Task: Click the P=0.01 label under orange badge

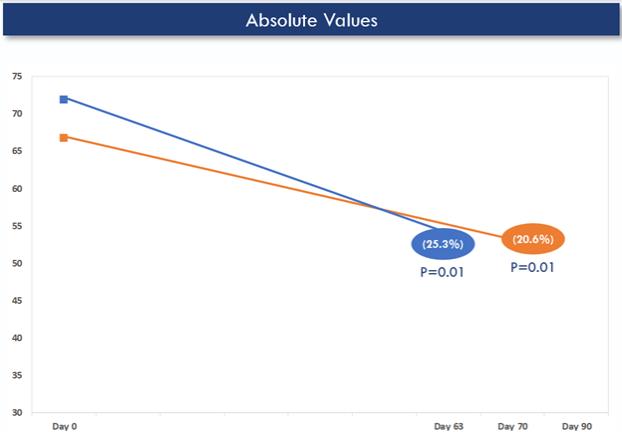Action: point(532,267)
